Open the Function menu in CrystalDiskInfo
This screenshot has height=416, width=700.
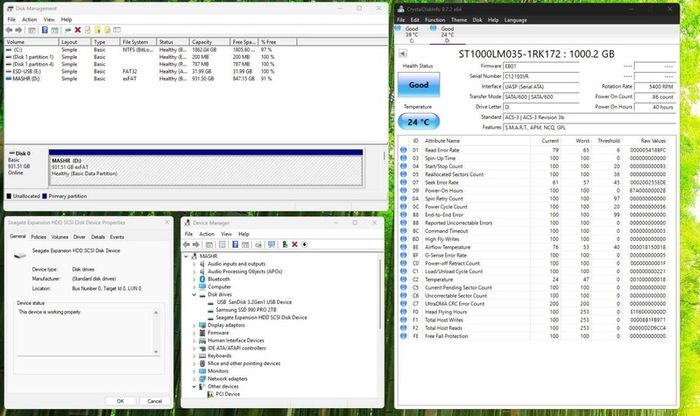(x=435, y=20)
